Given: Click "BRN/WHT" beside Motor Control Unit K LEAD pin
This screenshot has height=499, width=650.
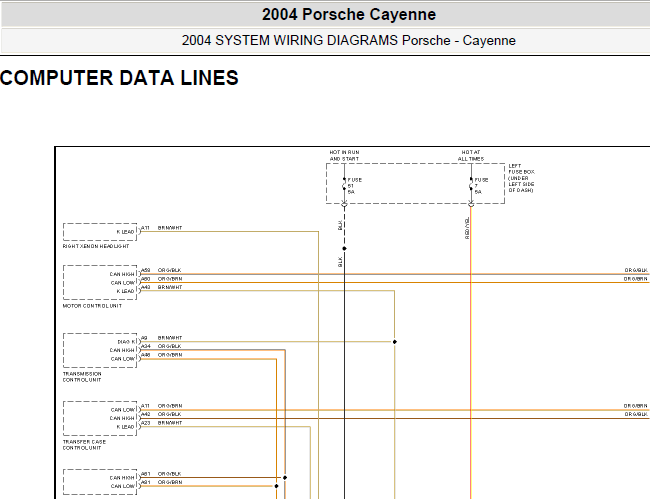Looking at the screenshot, I should (x=170, y=287).
